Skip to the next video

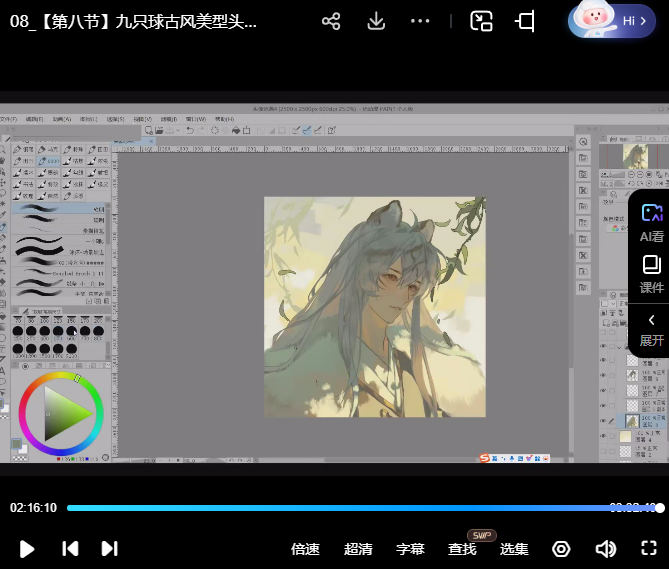tap(110, 549)
